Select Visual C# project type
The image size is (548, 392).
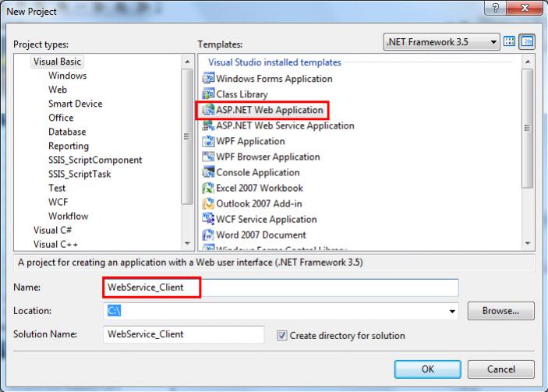pos(52,230)
